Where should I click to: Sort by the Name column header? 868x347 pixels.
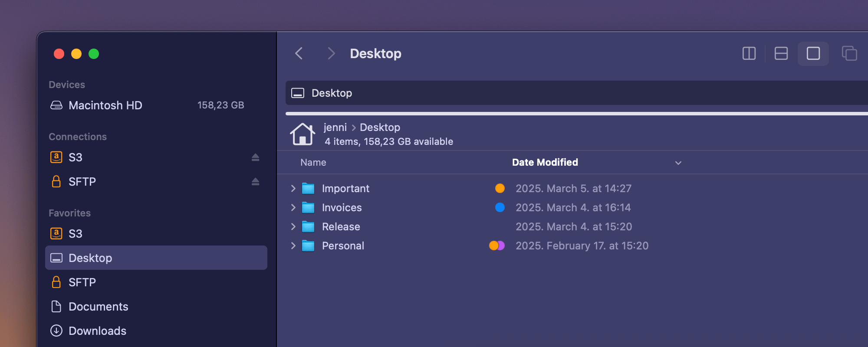click(313, 162)
